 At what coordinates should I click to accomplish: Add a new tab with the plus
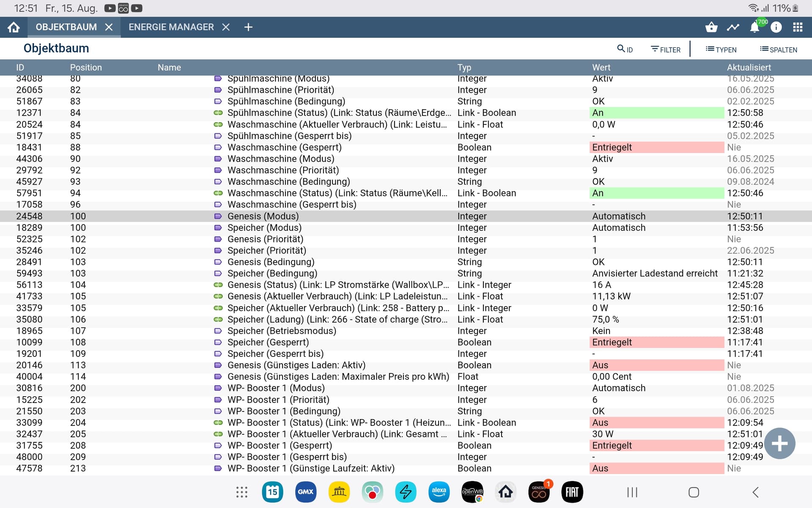pos(248,27)
